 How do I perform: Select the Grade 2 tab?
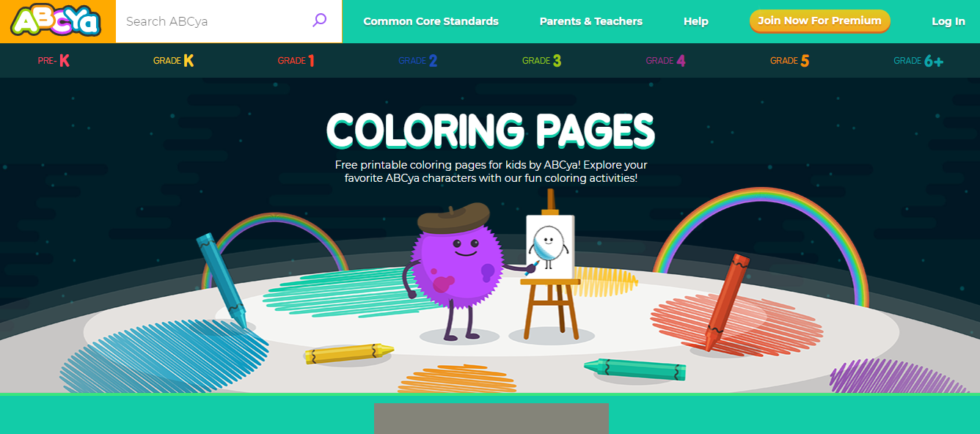[417, 61]
